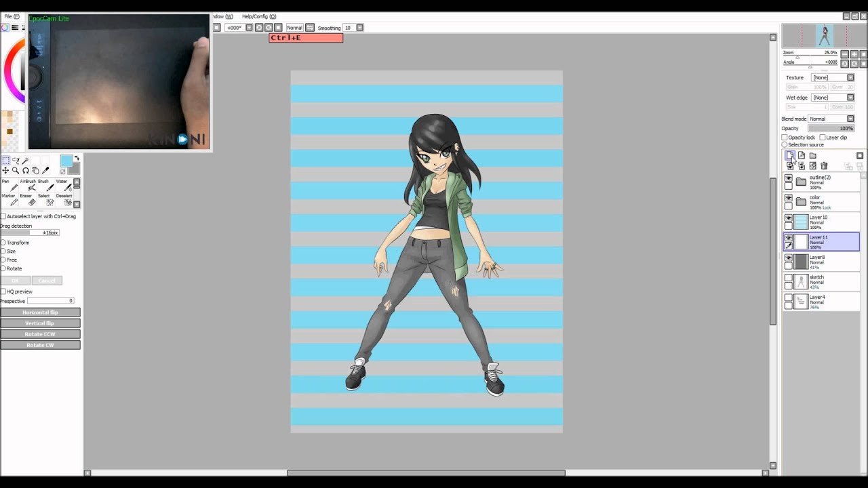The image size is (868, 488).
Task: Select the Magic Wand tool
Action: (x=26, y=161)
